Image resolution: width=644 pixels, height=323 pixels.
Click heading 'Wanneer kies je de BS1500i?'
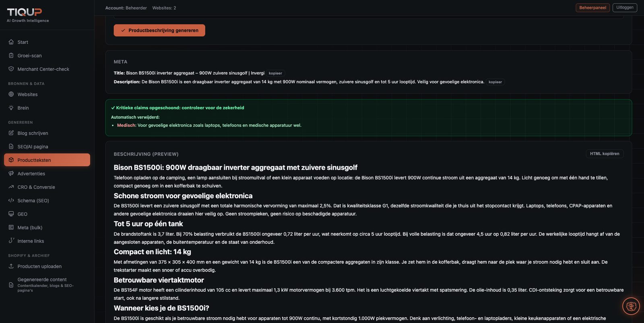coord(161,308)
